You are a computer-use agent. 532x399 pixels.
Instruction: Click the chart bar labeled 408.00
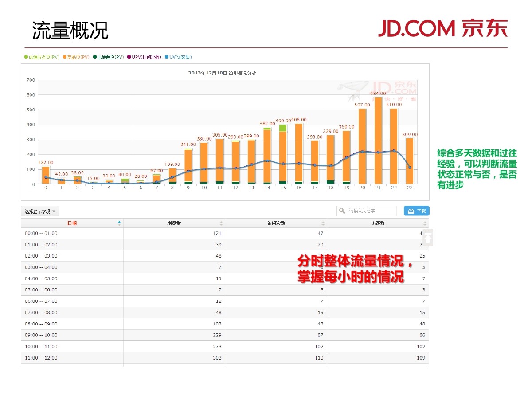(299, 154)
